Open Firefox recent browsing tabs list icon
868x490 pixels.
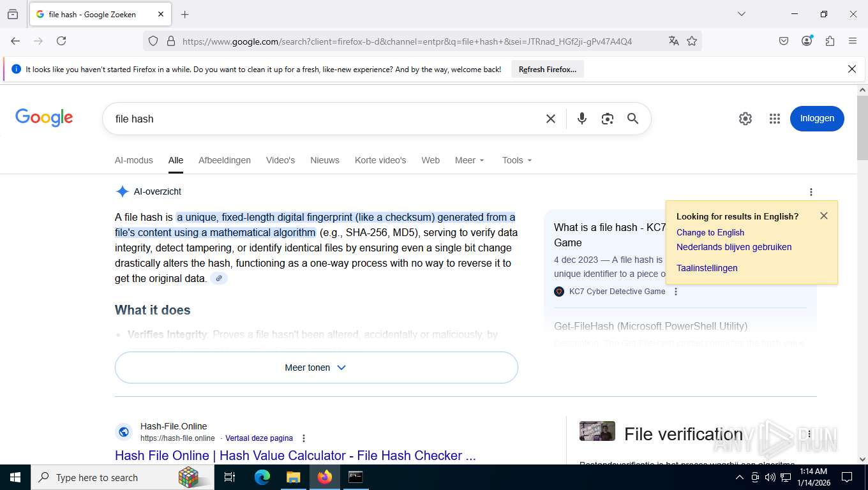pos(13,14)
